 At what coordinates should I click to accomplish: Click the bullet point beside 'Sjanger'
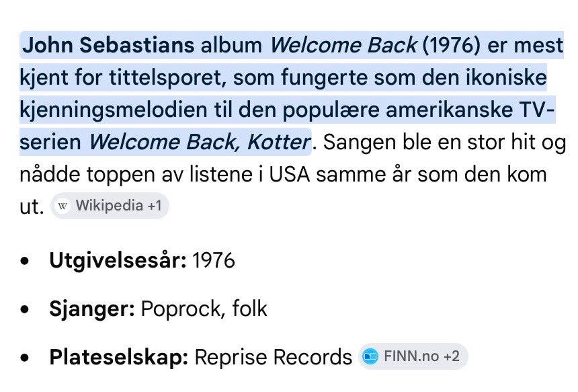[25, 309]
